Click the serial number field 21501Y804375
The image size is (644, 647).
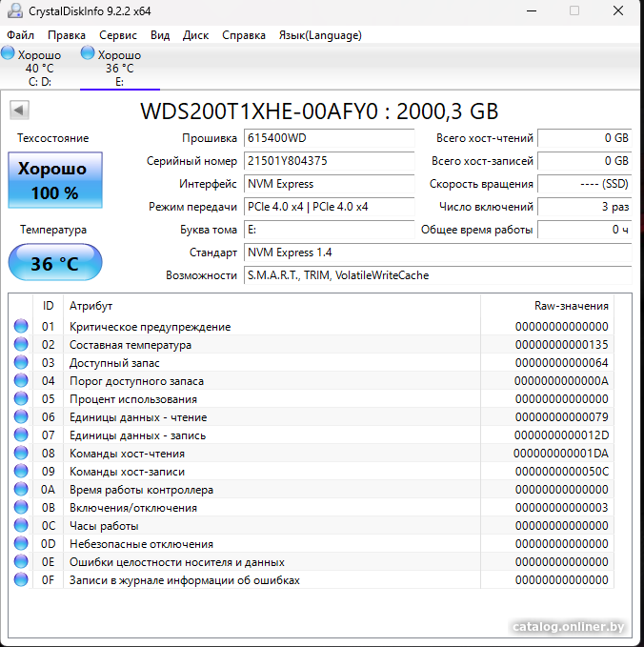[329, 161]
